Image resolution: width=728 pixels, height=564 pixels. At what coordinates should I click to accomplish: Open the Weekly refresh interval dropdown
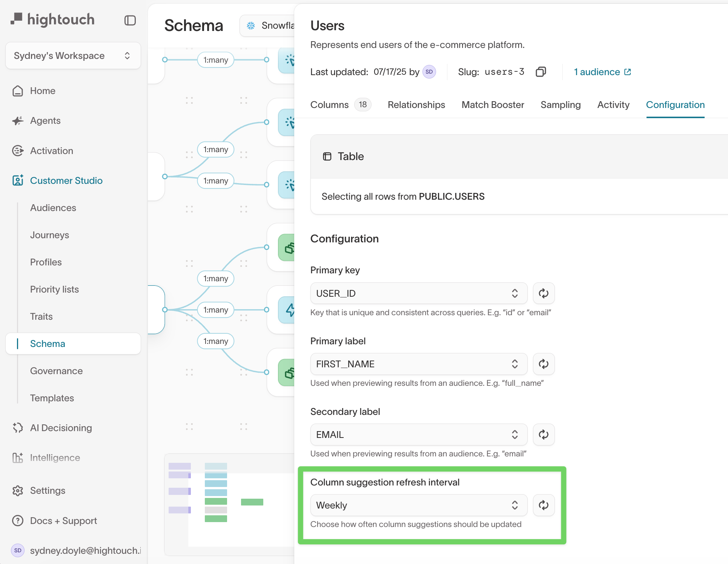[x=418, y=505]
